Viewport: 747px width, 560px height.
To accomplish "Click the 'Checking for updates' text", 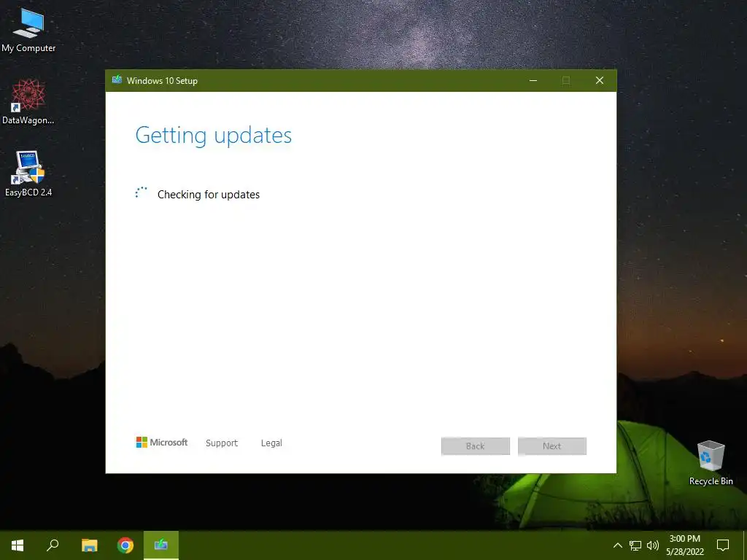I will tap(208, 194).
